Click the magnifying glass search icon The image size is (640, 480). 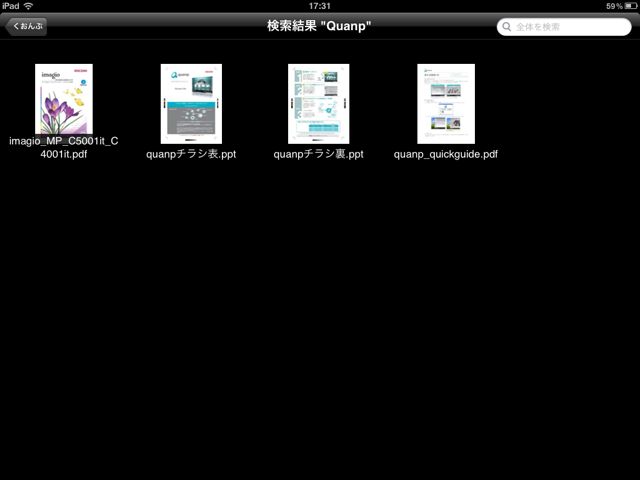click(x=507, y=27)
